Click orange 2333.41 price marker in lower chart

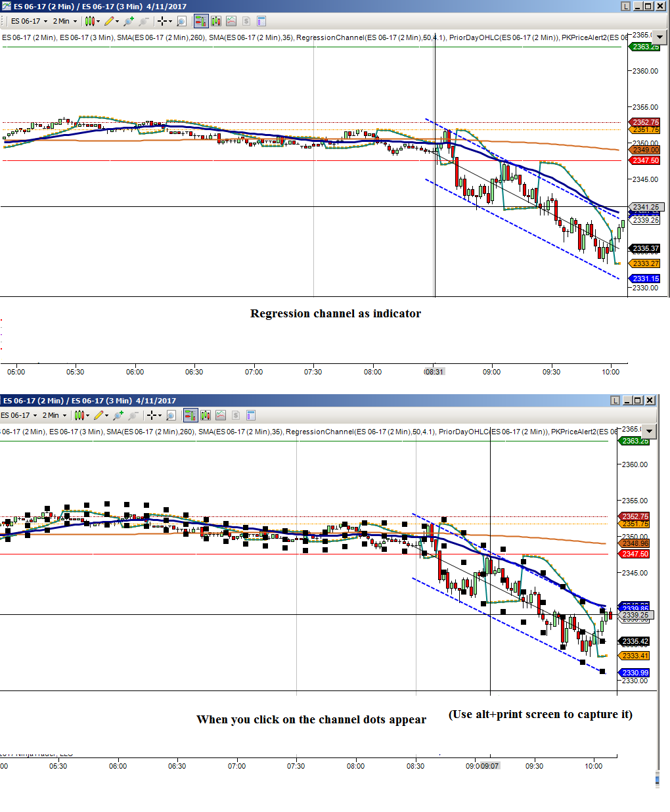coord(635,656)
